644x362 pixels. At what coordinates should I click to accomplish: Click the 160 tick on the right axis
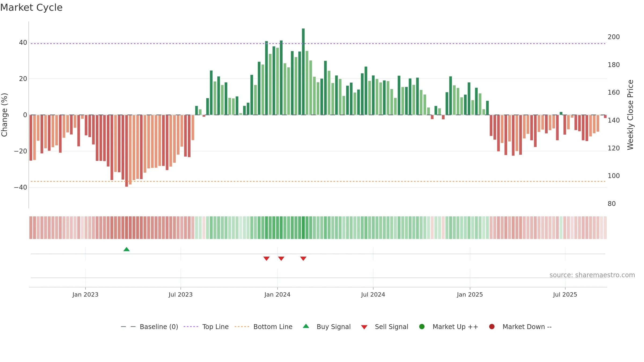click(614, 93)
